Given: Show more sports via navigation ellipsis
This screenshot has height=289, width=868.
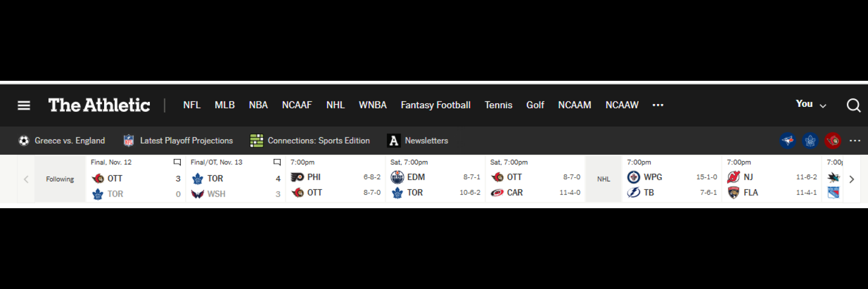Looking at the screenshot, I should [658, 105].
